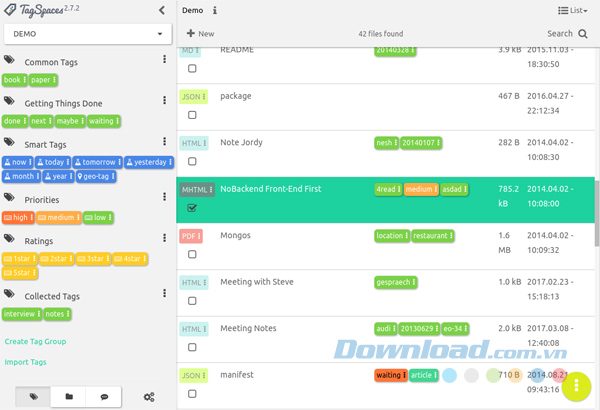Open the Mongos file title

click(235, 236)
